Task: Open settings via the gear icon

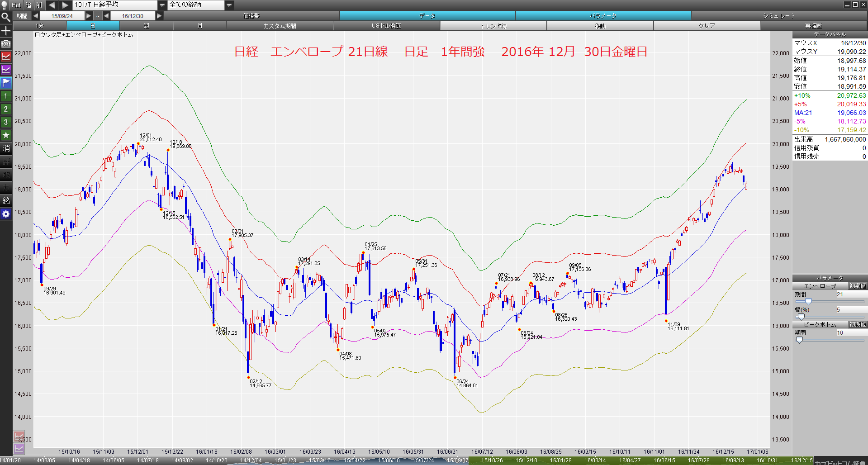Action: (6, 214)
